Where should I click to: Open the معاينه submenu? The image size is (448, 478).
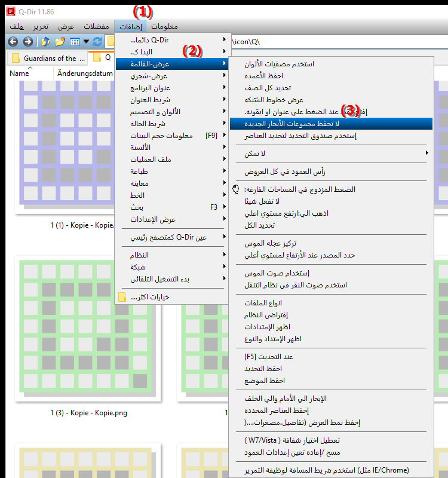172,183
